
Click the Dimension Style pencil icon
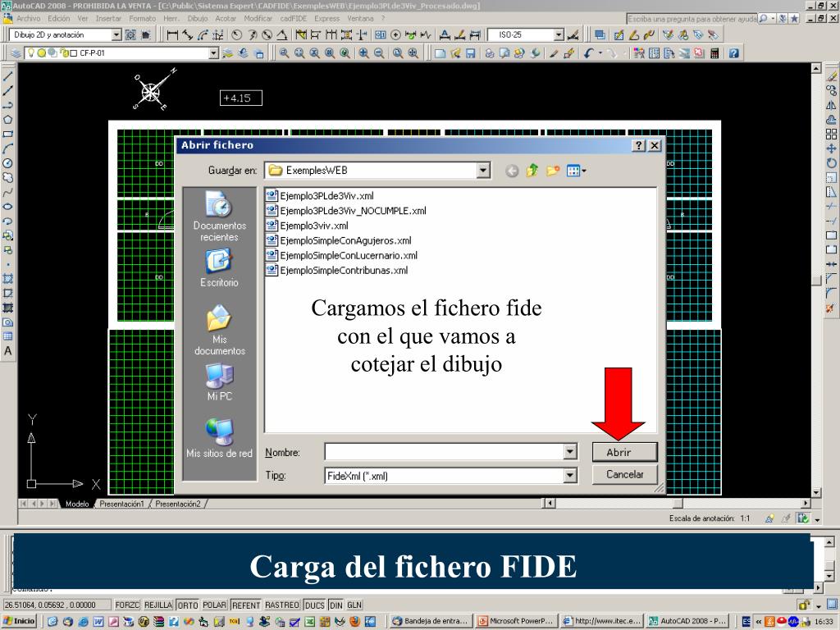point(573,35)
